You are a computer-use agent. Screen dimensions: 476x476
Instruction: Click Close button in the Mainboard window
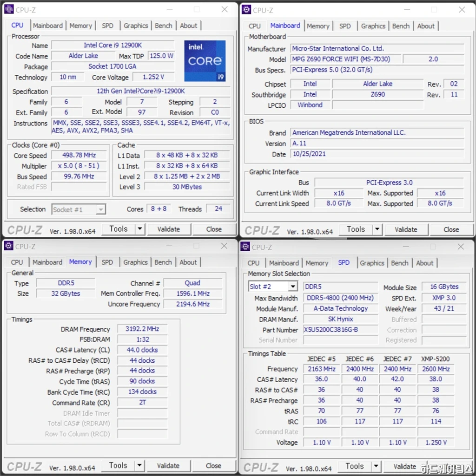451,229
